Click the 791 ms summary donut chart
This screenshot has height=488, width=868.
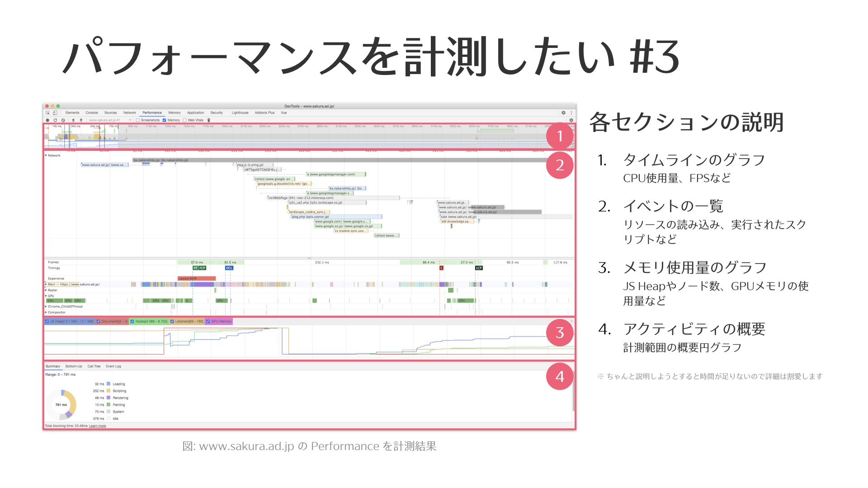[x=61, y=405]
